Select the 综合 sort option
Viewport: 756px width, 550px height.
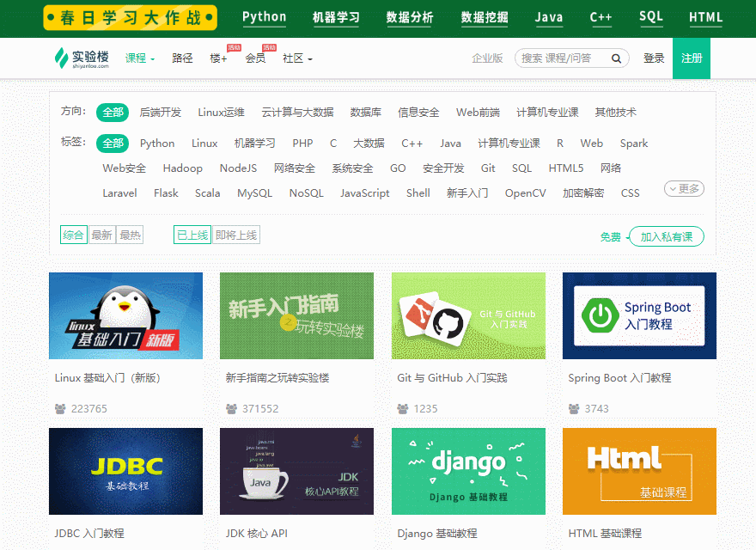tap(73, 235)
